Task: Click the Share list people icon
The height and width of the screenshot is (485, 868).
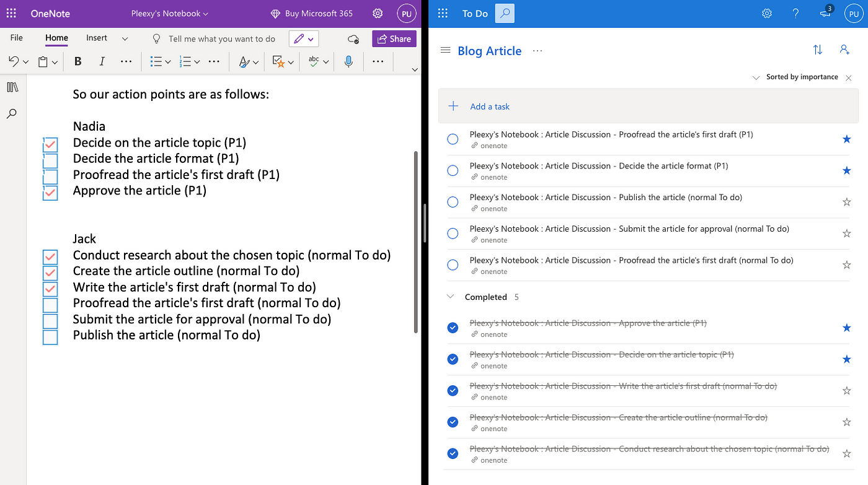Action: click(844, 50)
